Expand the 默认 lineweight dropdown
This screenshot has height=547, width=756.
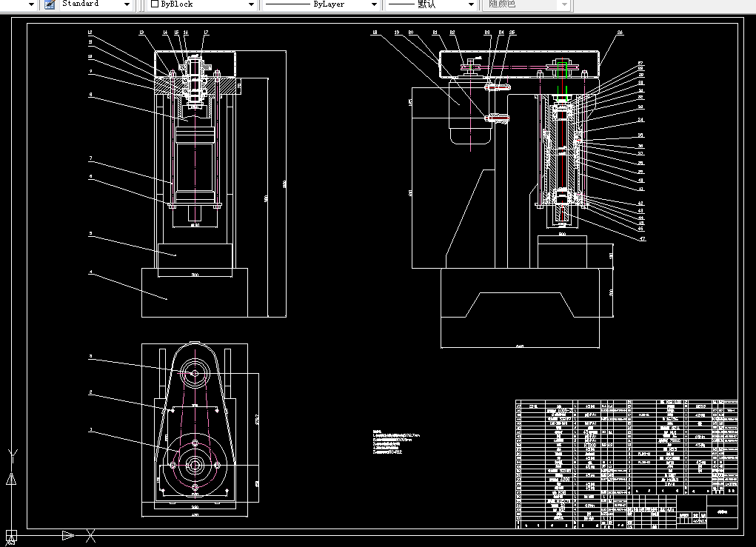click(471, 4)
